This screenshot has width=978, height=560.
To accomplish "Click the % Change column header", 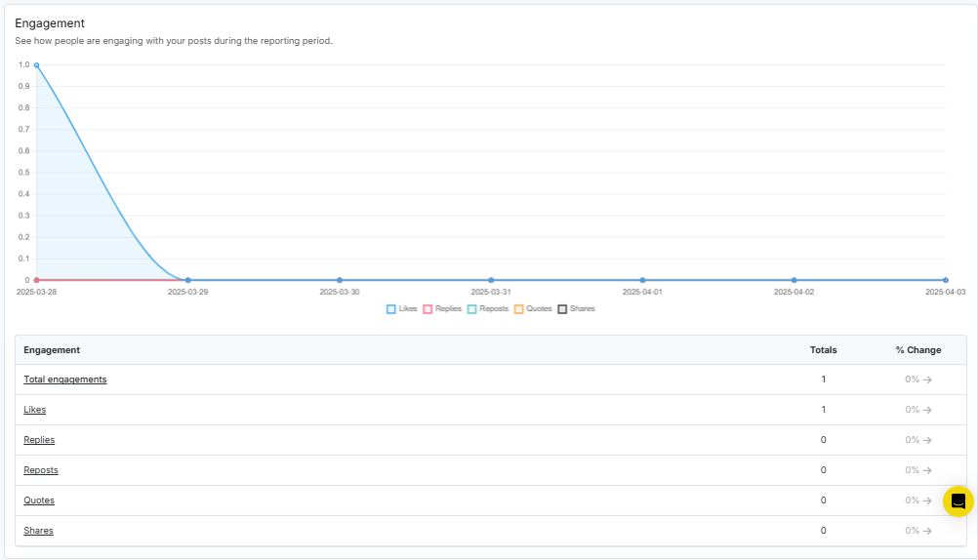I will [x=918, y=350].
